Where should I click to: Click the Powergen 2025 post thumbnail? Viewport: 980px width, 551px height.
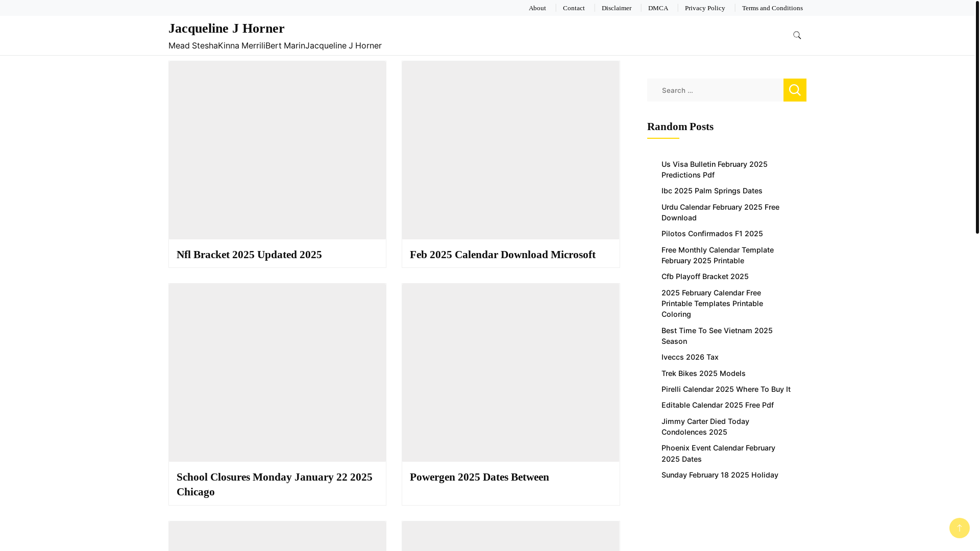coord(510,372)
